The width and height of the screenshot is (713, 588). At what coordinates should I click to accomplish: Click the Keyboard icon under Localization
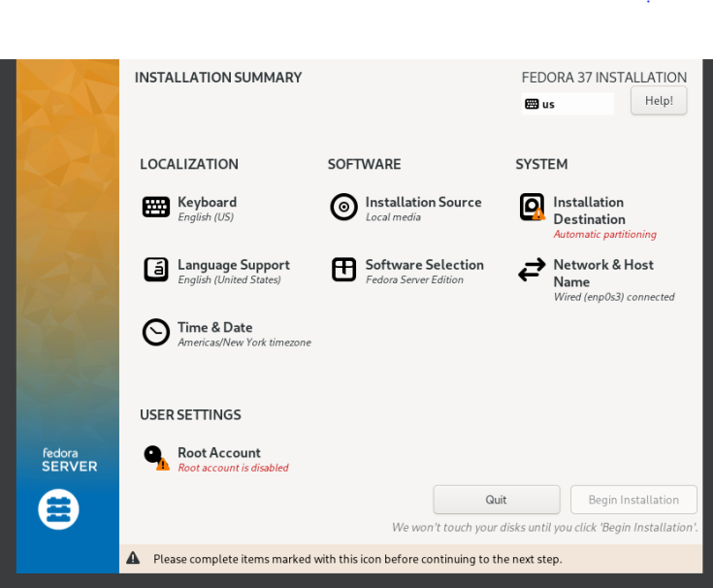click(155, 207)
